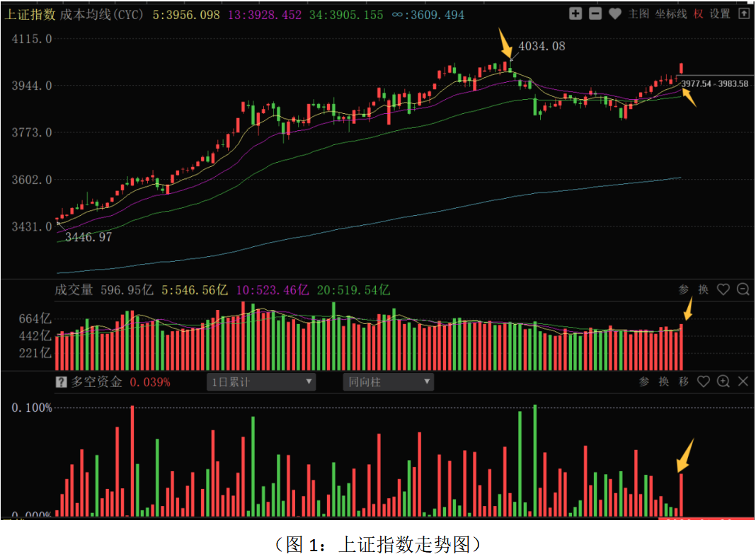Viewport: 756px width, 559px height.
Task: Click the minus zoom-out icon in top toolbar
Action: click(x=595, y=13)
